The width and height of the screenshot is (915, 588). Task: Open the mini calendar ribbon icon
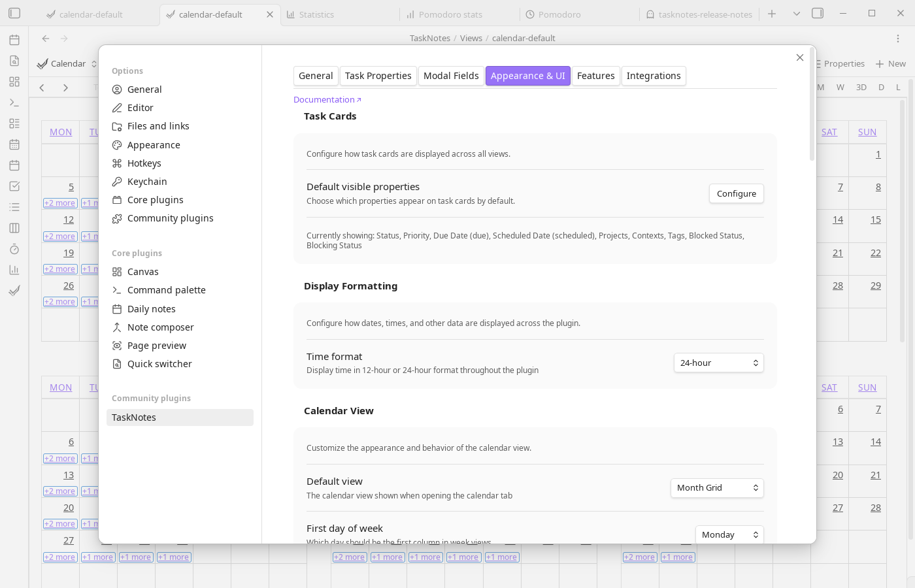pyautogui.click(x=14, y=144)
